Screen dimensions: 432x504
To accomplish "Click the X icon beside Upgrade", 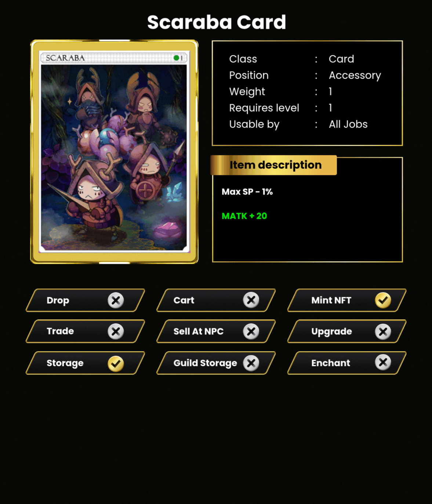I will click(x=383, y=331).
